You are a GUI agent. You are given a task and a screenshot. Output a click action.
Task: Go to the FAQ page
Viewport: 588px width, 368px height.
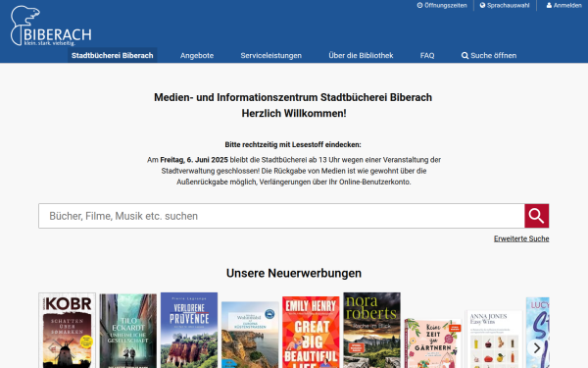427,55
